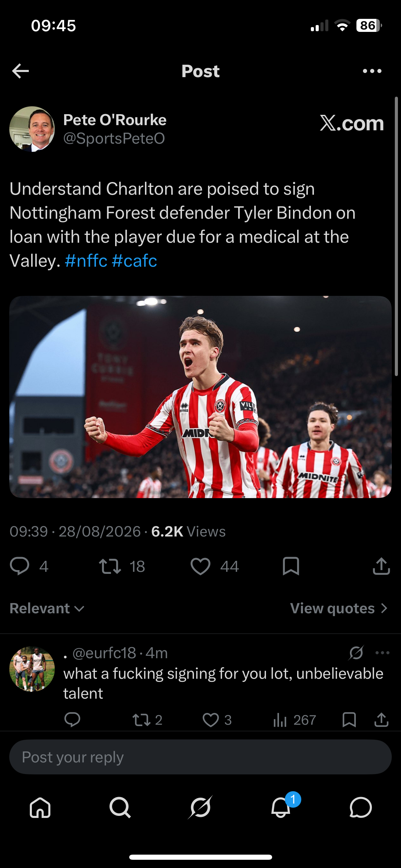The width and height of the screenshot is (401, 868).
Task: Like the reply from @eurfc18
Action: pyautogui.click(x=210, y=720)
